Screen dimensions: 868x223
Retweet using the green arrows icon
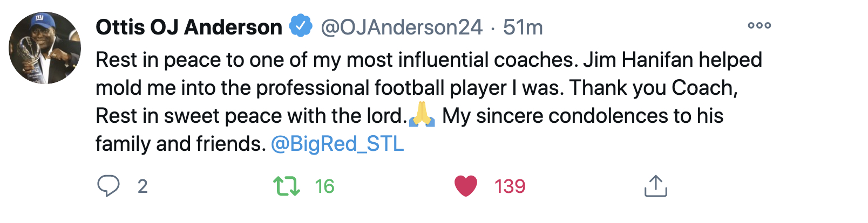pos(286,186)
